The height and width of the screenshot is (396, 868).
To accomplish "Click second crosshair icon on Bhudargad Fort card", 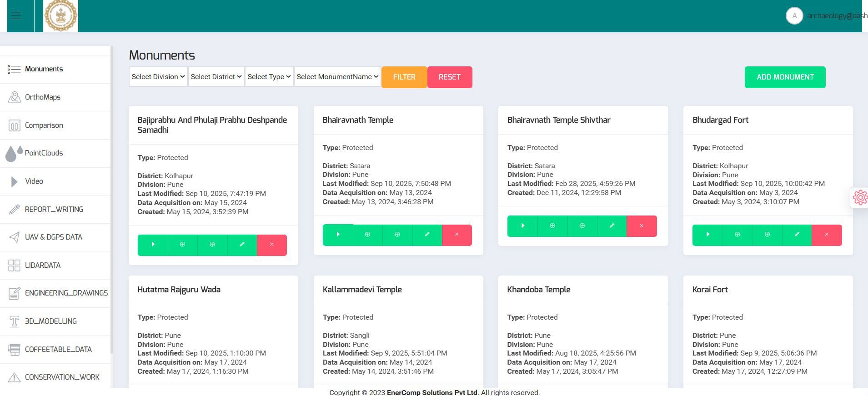I will pos(767,235).
